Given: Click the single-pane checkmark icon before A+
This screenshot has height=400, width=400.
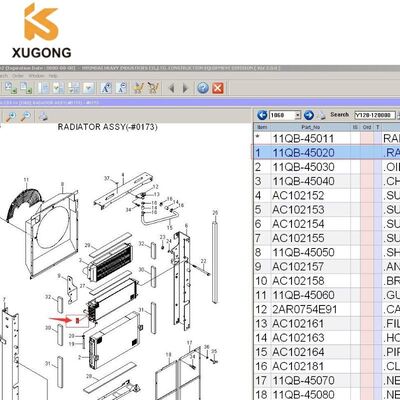Looking at the screenshot, I should click(89, 88).
